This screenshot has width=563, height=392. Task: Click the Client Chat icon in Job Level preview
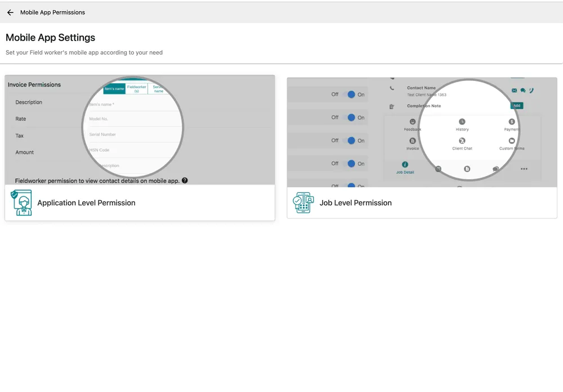(462, 141)
